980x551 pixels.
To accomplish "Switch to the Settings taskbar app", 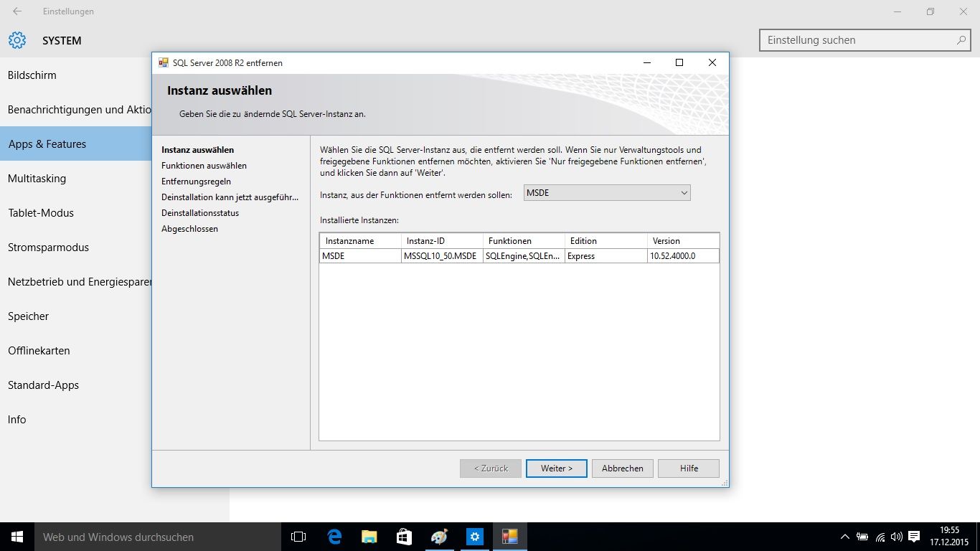I will click(x=474, y=537).
